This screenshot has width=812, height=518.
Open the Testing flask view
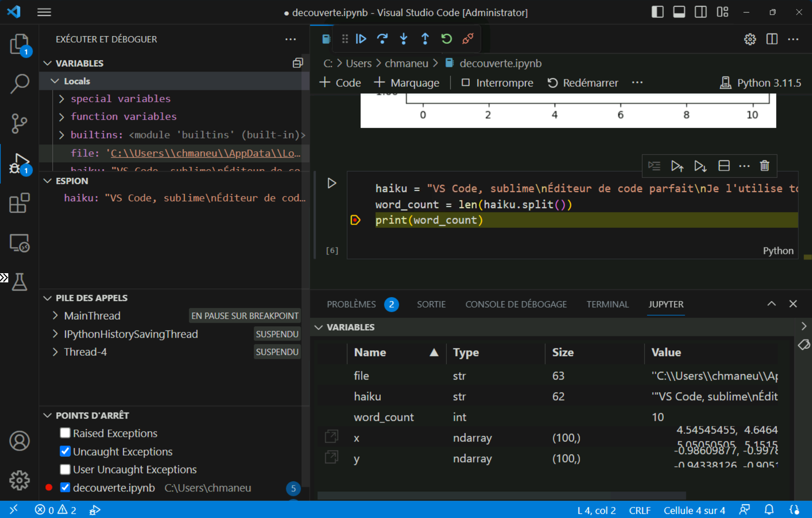click(19, 282)
